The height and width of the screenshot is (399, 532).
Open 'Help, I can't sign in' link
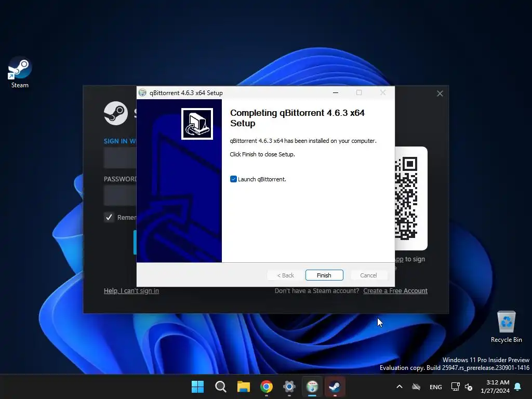coord(131,291)
